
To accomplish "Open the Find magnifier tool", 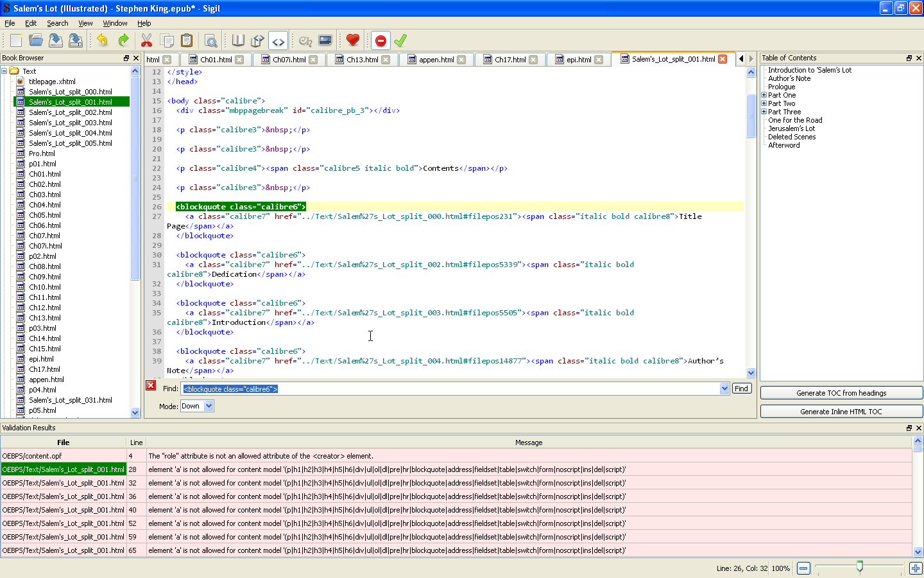I will coord(210,40).
